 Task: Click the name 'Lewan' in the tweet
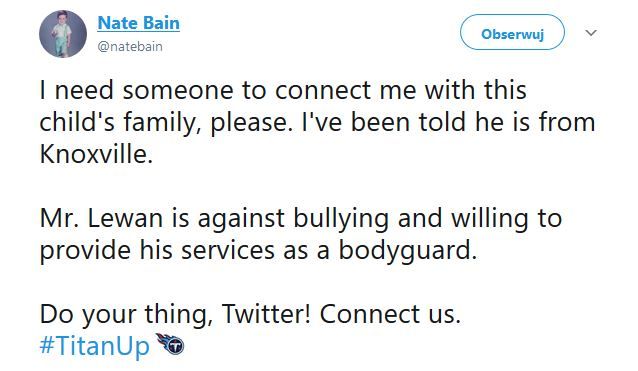125,218
